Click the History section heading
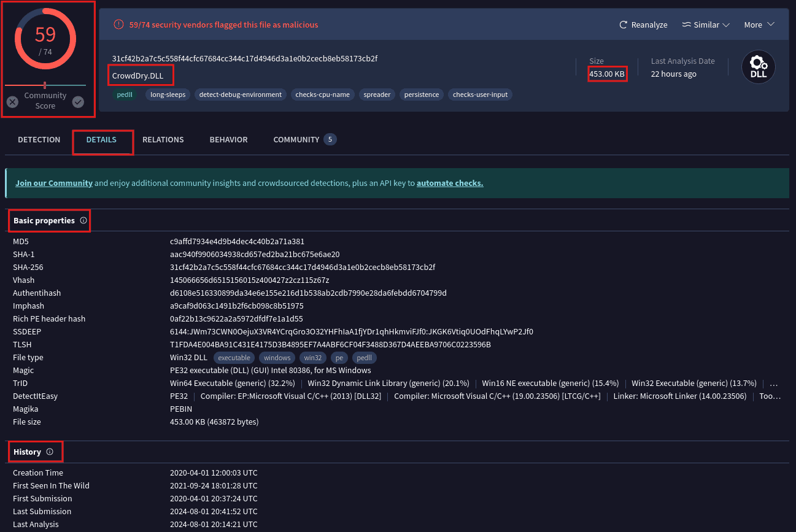Image resolution: width=796 pixels, height=532 pixels. point(27,452)
